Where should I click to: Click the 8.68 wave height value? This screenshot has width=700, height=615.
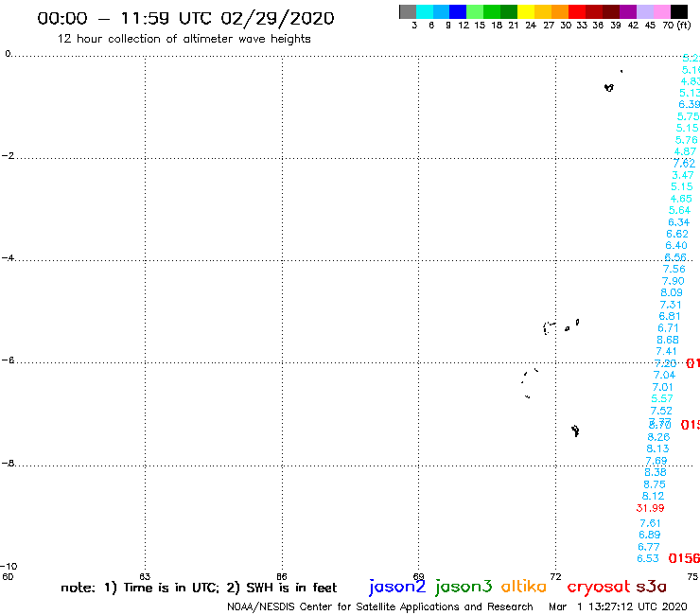click(x=668, y=340)
